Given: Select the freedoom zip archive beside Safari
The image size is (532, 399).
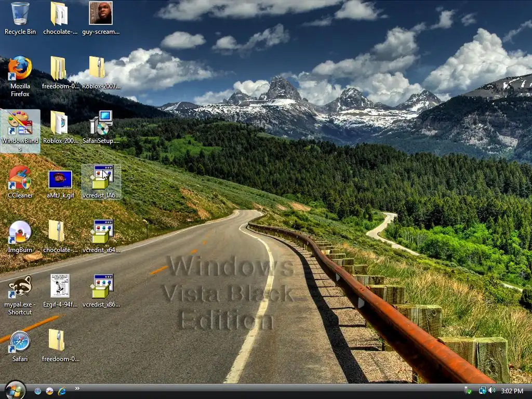Looking at the screenshot, I should click(60, 346).
